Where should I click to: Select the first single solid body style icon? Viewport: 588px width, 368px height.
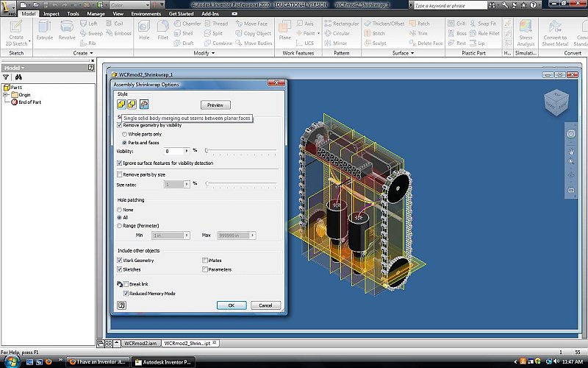121,104
